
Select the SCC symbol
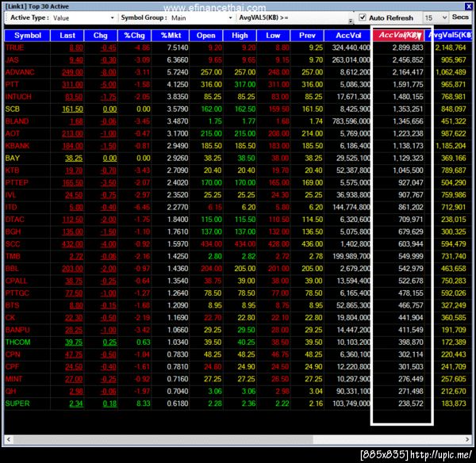click(x=13, y=244)
